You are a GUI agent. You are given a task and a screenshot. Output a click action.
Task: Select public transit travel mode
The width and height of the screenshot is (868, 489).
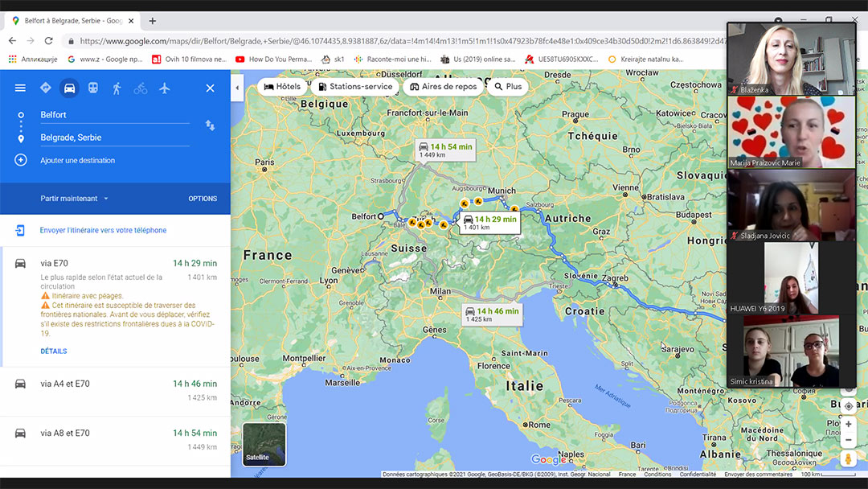[93, 88]
